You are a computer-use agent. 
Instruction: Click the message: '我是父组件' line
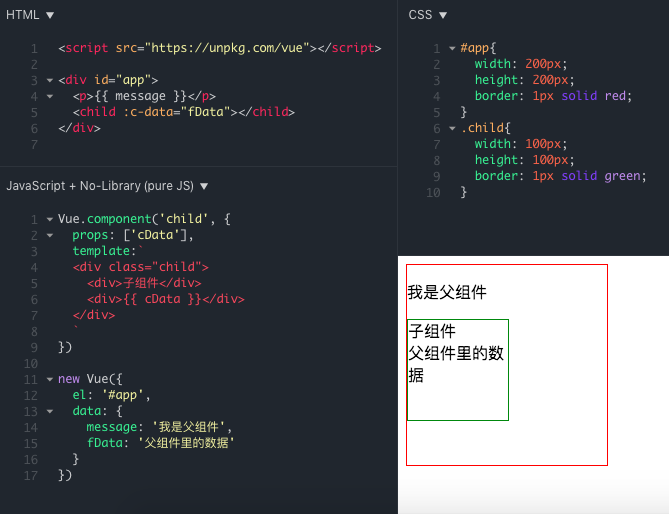pos(159,427)
